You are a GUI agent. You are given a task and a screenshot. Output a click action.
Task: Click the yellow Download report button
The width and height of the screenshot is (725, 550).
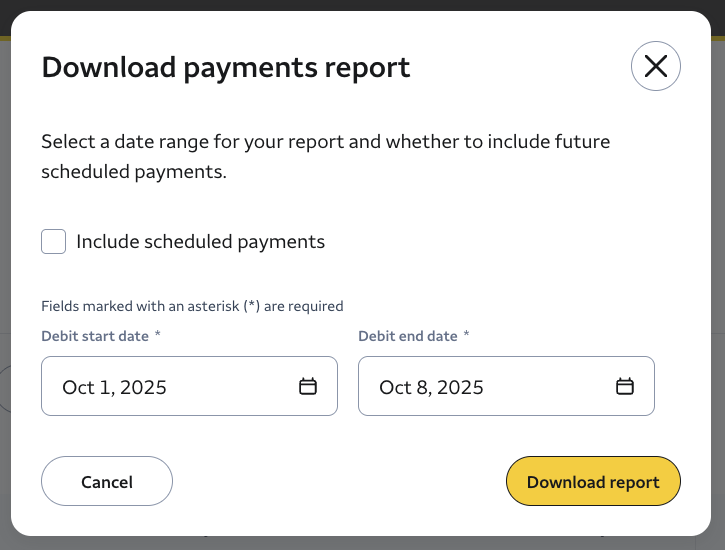593,482
